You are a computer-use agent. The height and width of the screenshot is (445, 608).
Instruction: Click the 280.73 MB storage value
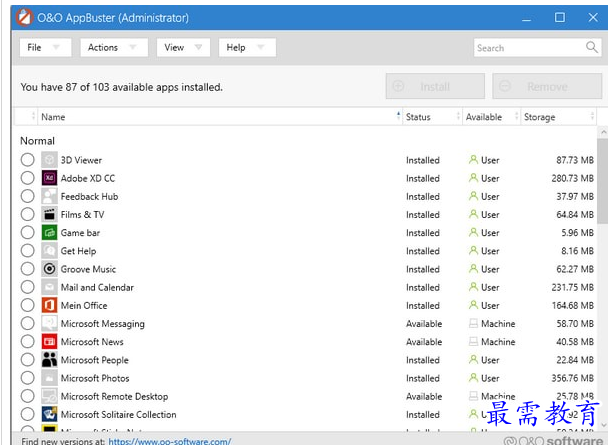pyautogui.click(x=572, y=178)
